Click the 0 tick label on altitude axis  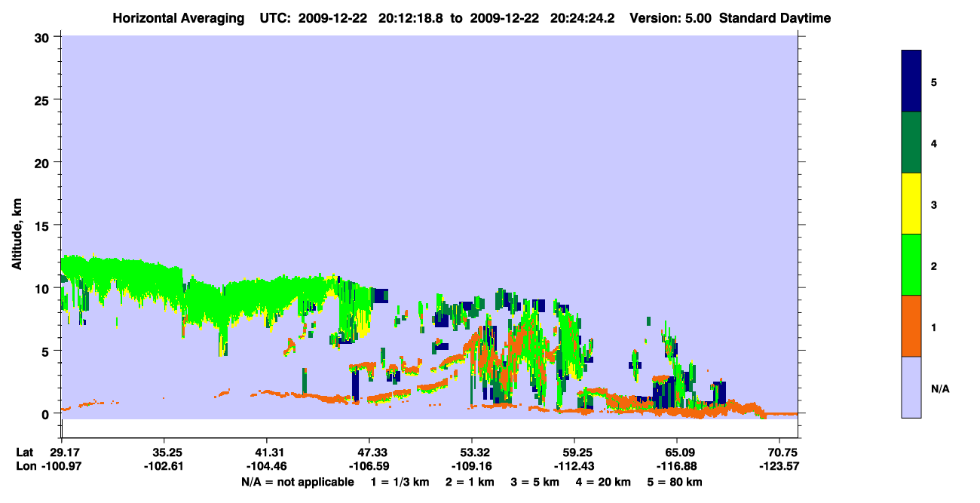(x=47, y=413)
